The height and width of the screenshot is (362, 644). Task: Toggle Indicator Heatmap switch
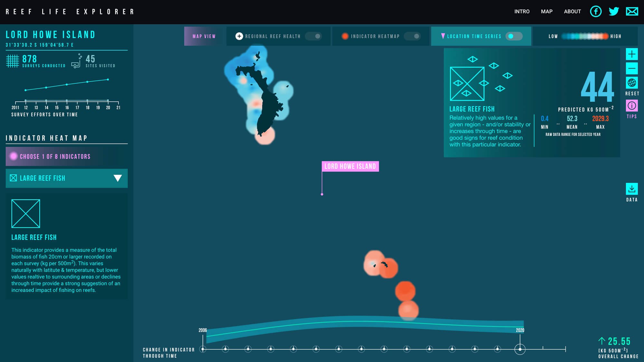coord(412,36)
